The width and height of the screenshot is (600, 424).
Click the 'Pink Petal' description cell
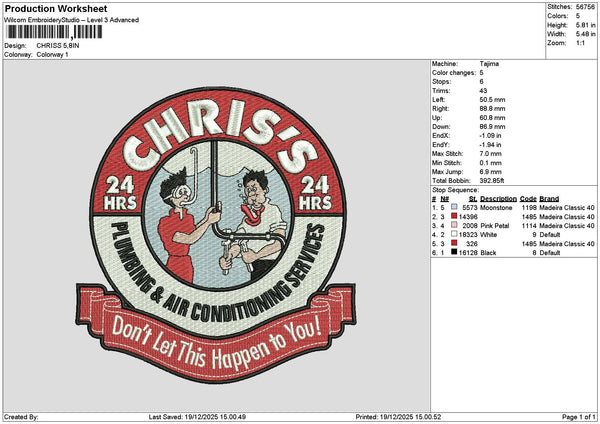[x=494, y=226]
